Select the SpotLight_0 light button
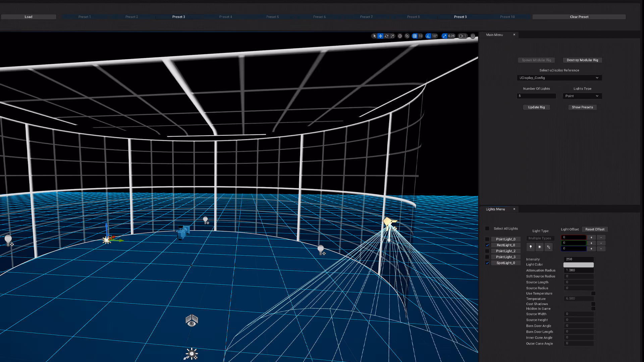Viewport: 644px width, 362px height. pyautogui.click(x=506, y=263)
